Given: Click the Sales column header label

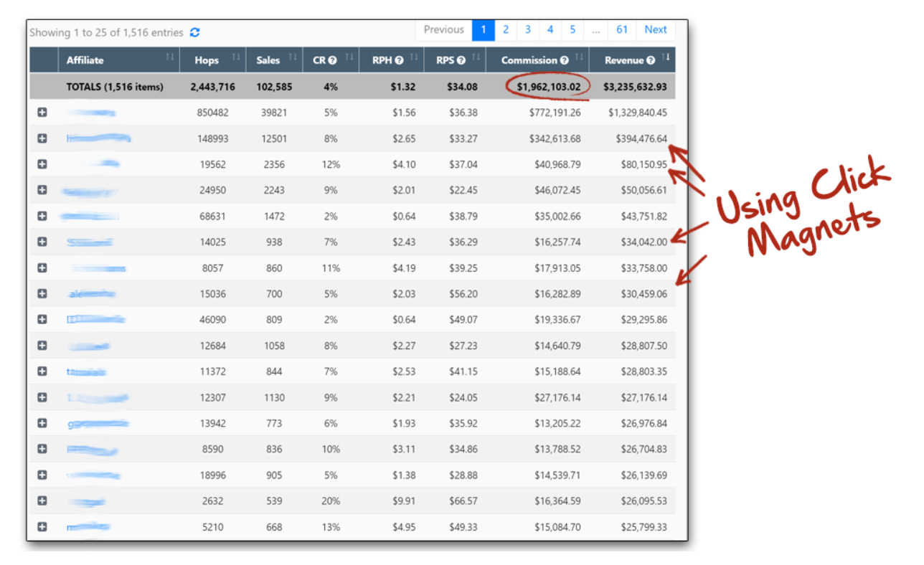Looking at the screenshot, I should pos(268,60).
